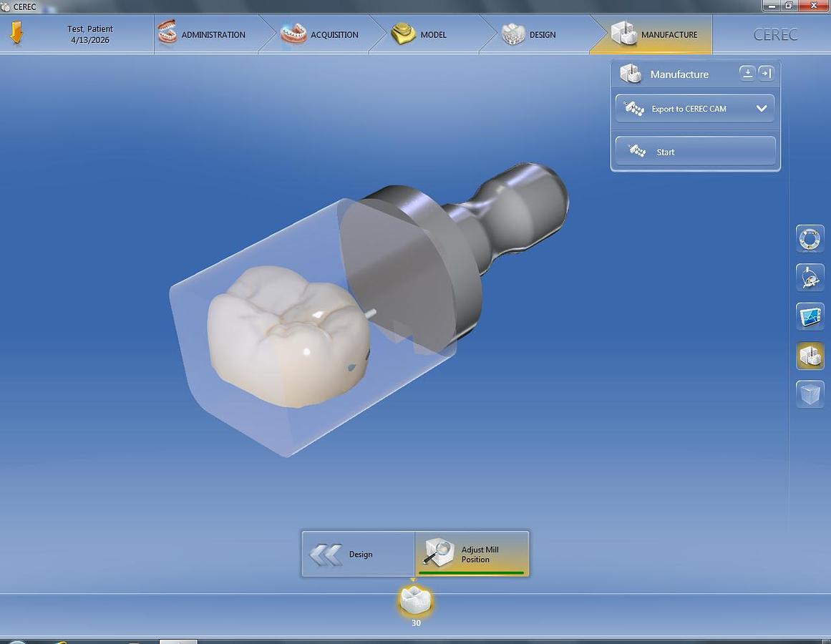831x644 pixels.
Task: Open the MODEL phase tab
Action: (x=422, y=34)
